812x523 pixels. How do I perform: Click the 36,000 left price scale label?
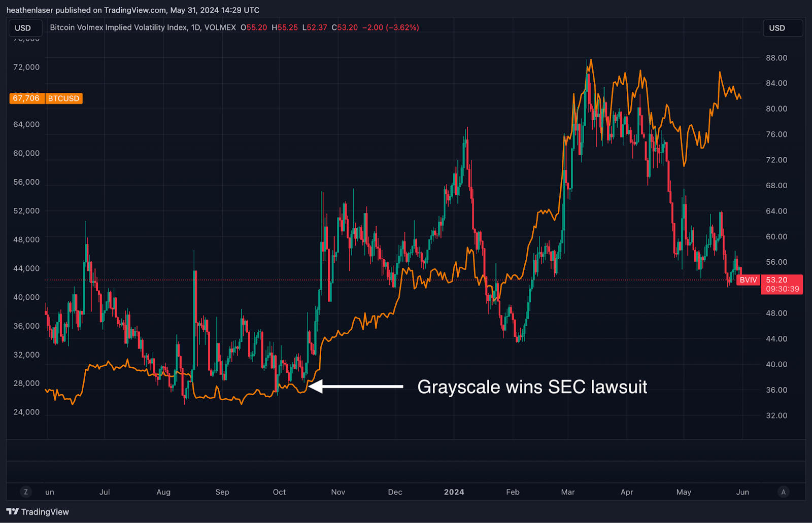[26, 326]
